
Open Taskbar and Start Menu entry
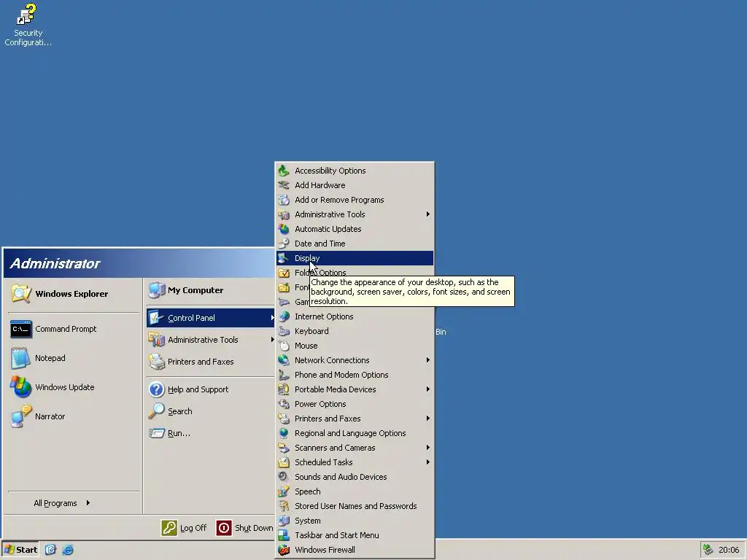(355, 535)
